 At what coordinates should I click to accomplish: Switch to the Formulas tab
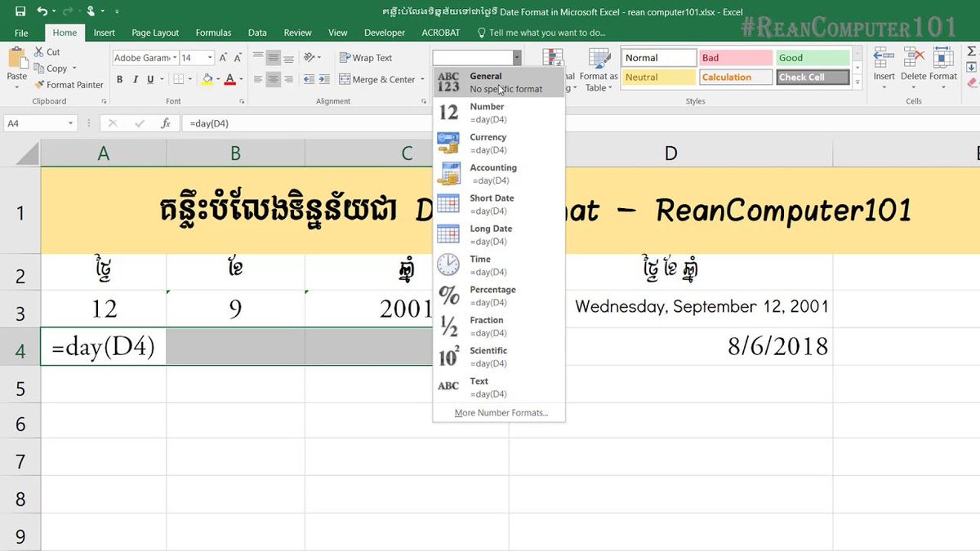click(213, 33)
